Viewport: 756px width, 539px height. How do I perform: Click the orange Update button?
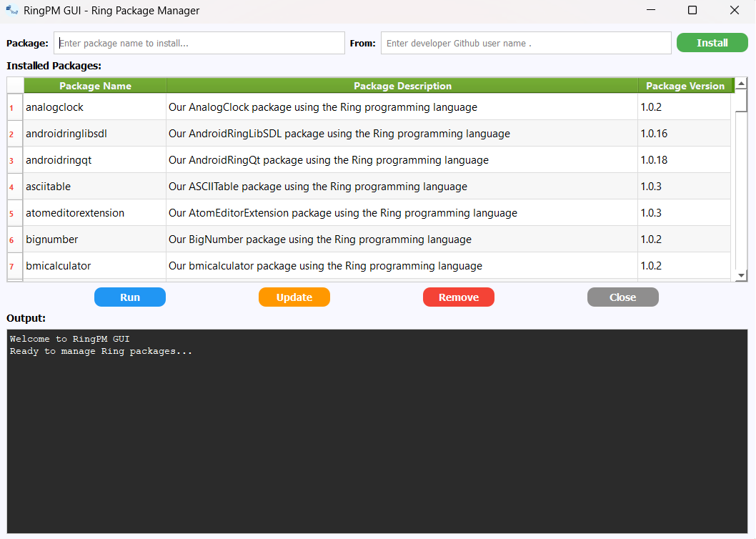click(294, 297)
